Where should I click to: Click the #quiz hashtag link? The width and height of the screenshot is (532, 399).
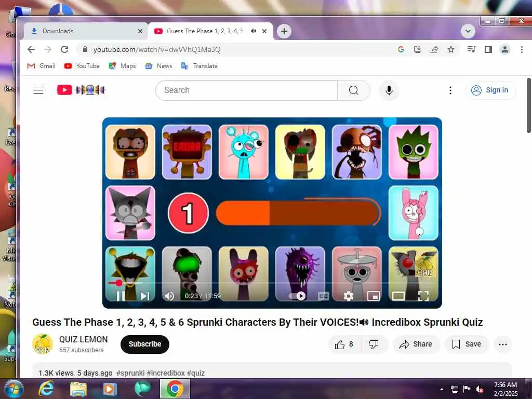(x=196, y=373)
